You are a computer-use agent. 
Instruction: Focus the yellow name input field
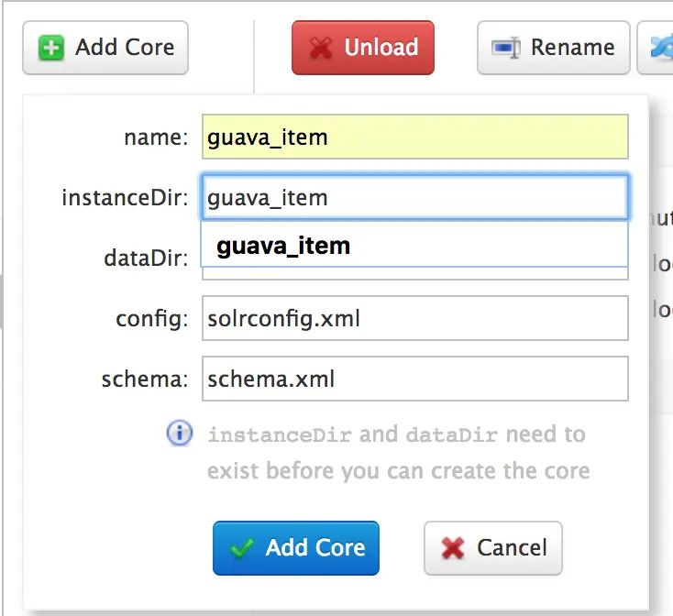pyautogui.click(x=414, y=137)
